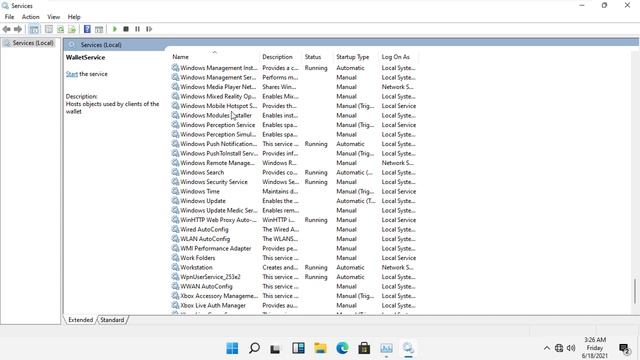Click the Start the service link
Viewport: 640px width, 360px height.
coord(72,74)
